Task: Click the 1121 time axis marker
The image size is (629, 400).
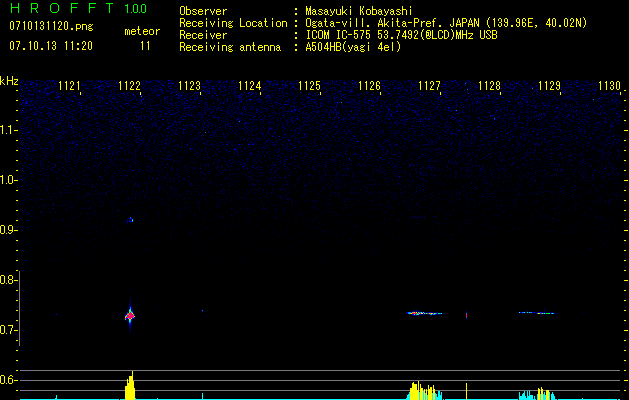Action: click(x=69, y=86)
